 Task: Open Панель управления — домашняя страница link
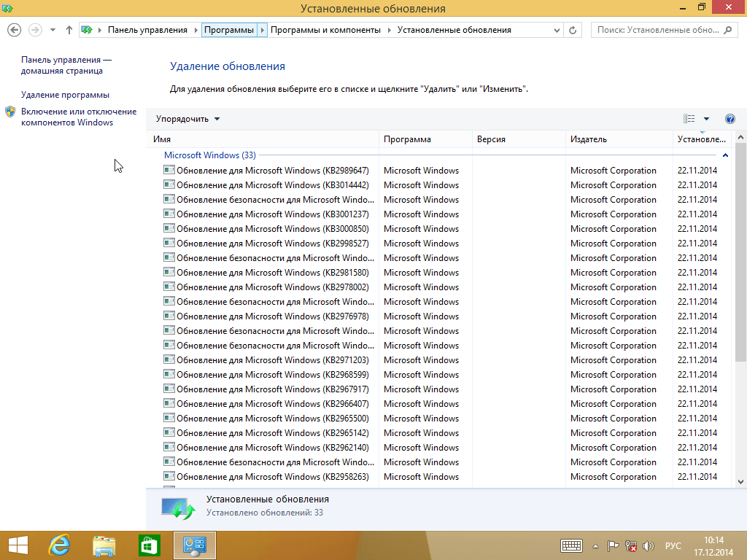click(x=66, y=65)
